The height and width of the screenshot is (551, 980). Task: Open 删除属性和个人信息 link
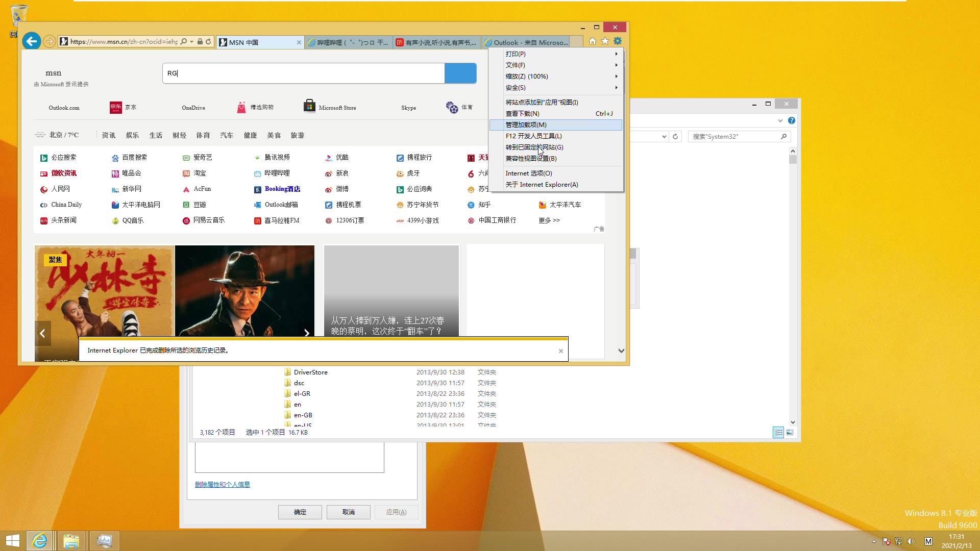[223, 484]
